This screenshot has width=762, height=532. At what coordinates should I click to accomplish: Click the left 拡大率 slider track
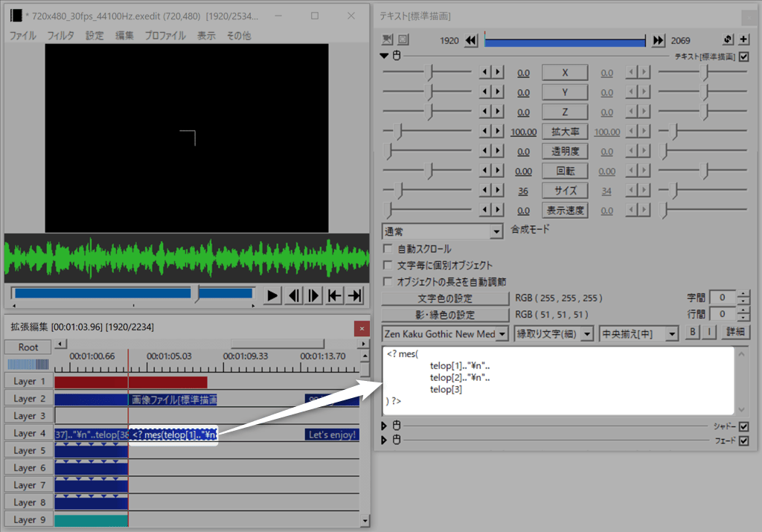(x=427, y=132)
